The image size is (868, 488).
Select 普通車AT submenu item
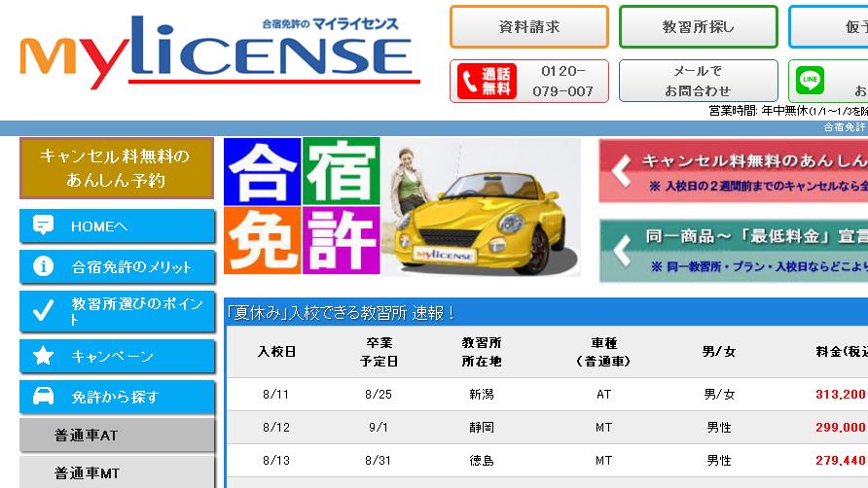click(118, 435)
